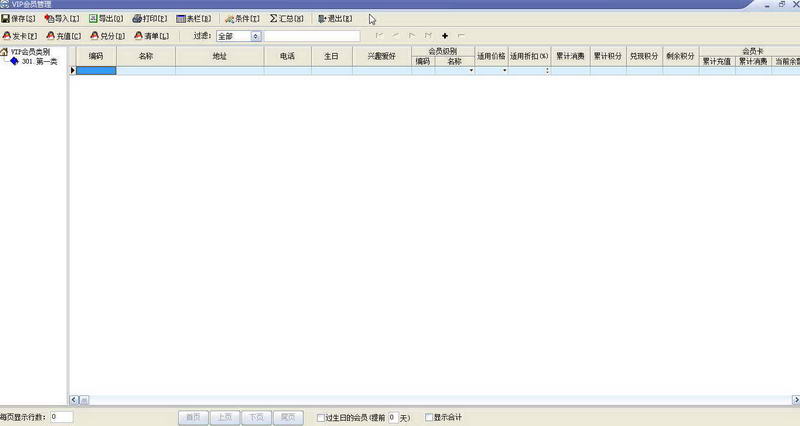Expand the 适用价格 cell dropdown arrow
Screen dimensions: 800x426
pyautogui.click(x=504, y=71)
